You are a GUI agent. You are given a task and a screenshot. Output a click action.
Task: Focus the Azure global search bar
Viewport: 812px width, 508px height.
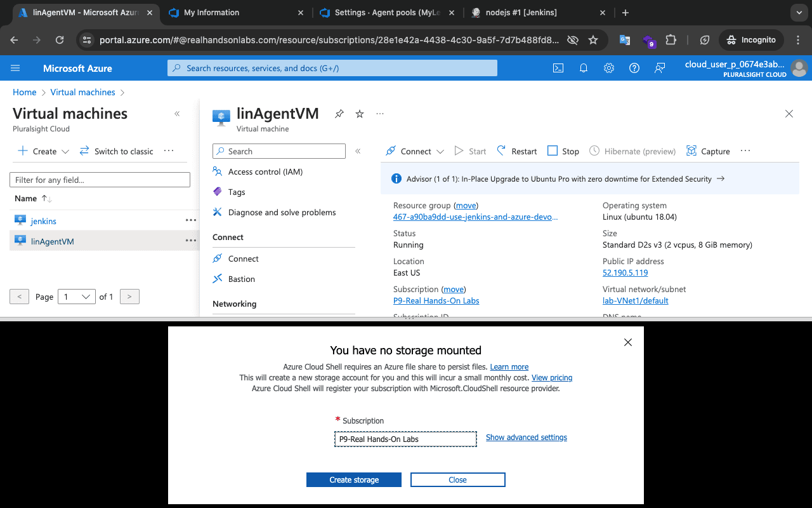[332, 68]
